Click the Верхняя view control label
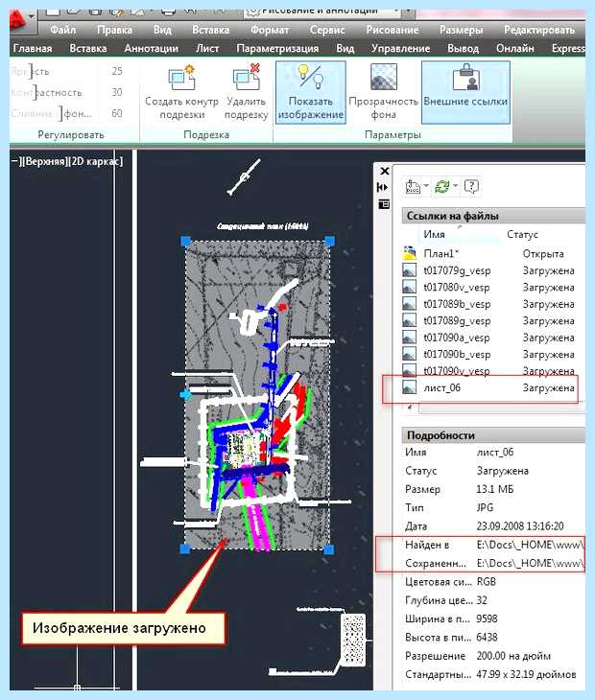This screenshot has height=700, width=595. coord(45,161)
